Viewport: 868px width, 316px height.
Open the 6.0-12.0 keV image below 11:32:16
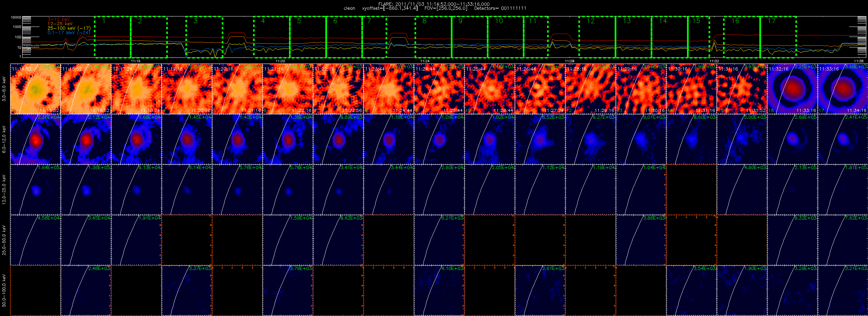pyautogui.click(x=793, y=139)
